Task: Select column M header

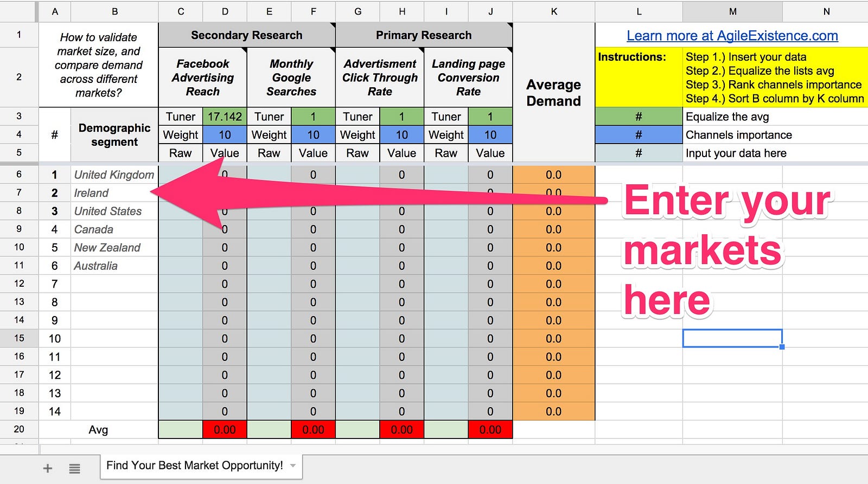Action: [732, 11]
